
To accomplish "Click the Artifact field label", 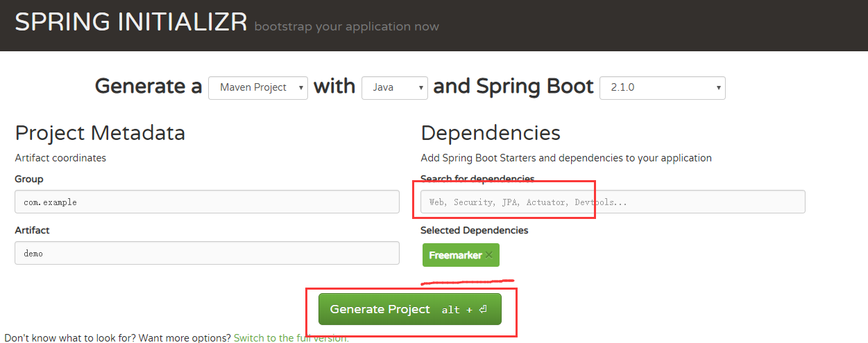I will point(32,230).
